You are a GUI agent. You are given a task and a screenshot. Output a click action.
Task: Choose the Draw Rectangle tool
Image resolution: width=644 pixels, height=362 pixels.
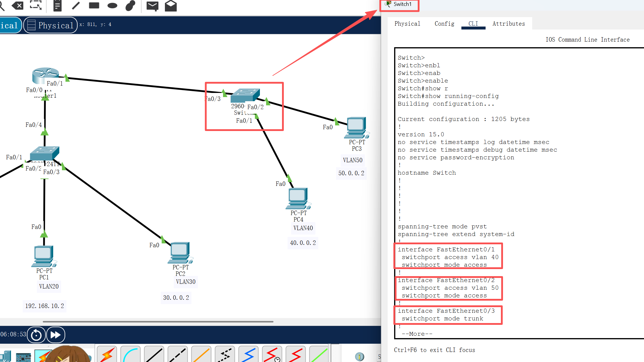(x=94, y=5)
